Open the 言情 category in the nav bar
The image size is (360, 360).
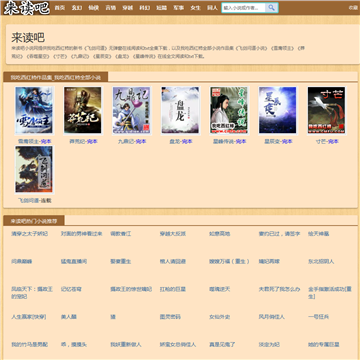pyautogui.click(x=111, y=8)
